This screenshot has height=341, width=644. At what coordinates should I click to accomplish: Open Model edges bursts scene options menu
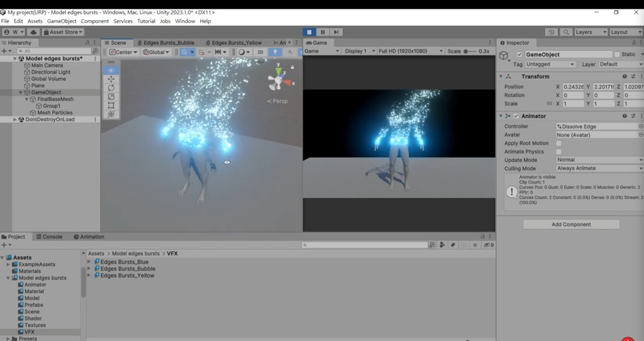pyautogui.click(x=96, y=59)
